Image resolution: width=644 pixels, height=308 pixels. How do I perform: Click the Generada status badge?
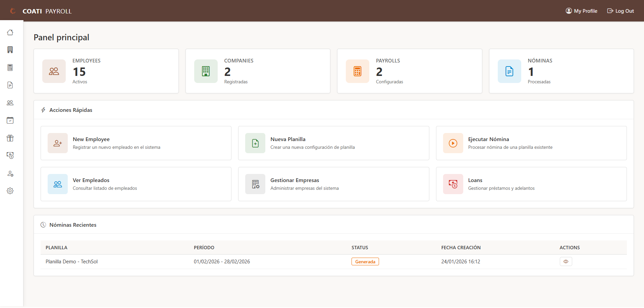point(365,261)
